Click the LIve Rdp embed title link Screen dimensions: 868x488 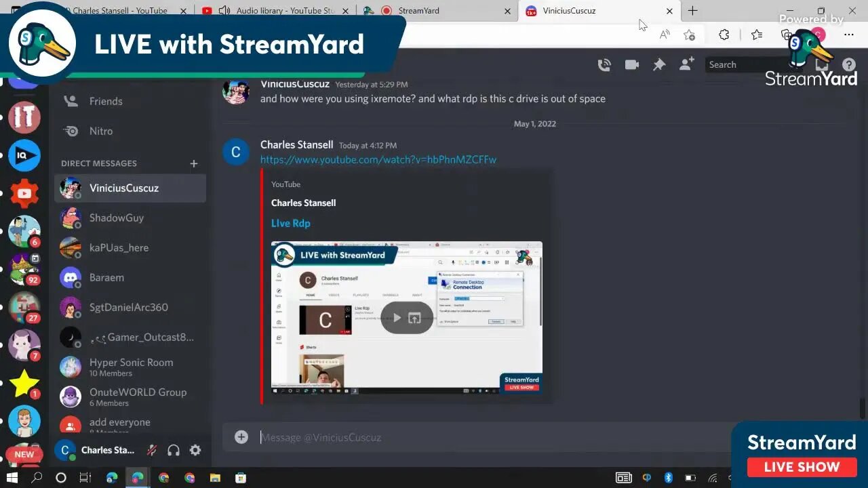click(291, 223)
